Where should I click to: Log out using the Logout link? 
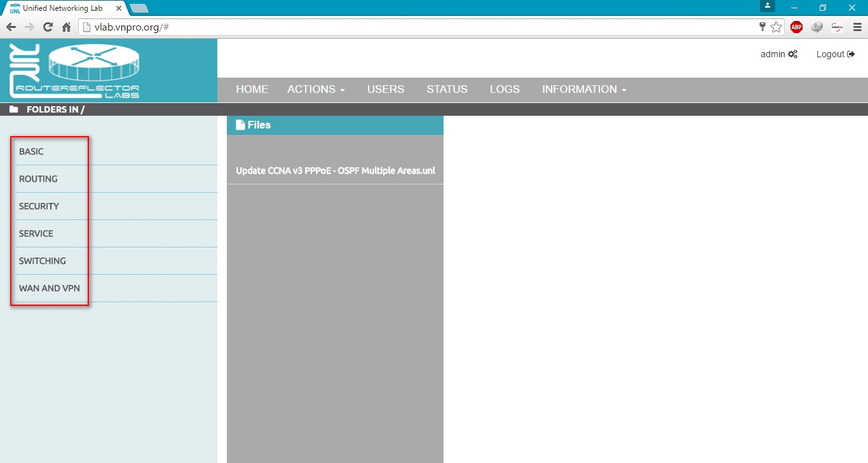click(835, 54)
